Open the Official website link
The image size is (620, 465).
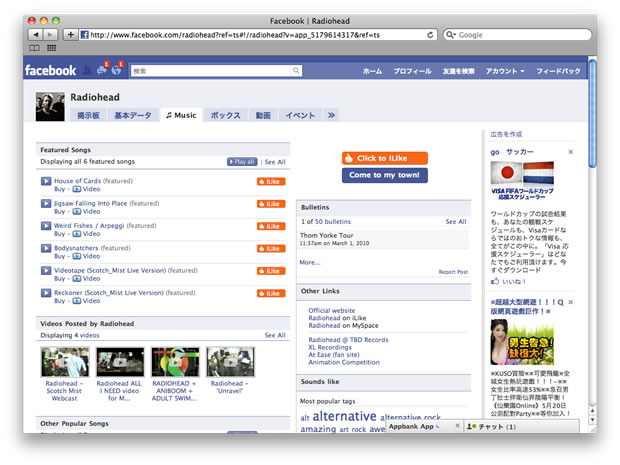coord(332,310)
